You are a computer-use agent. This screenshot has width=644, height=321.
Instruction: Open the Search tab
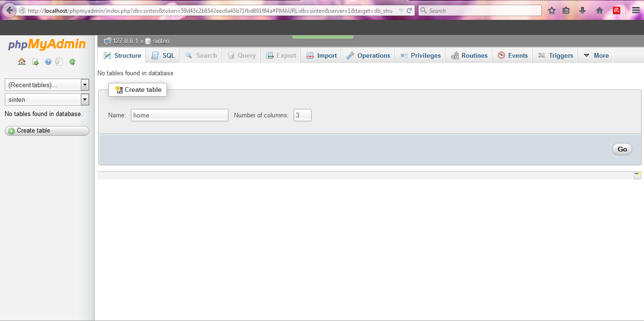point(201,55)
